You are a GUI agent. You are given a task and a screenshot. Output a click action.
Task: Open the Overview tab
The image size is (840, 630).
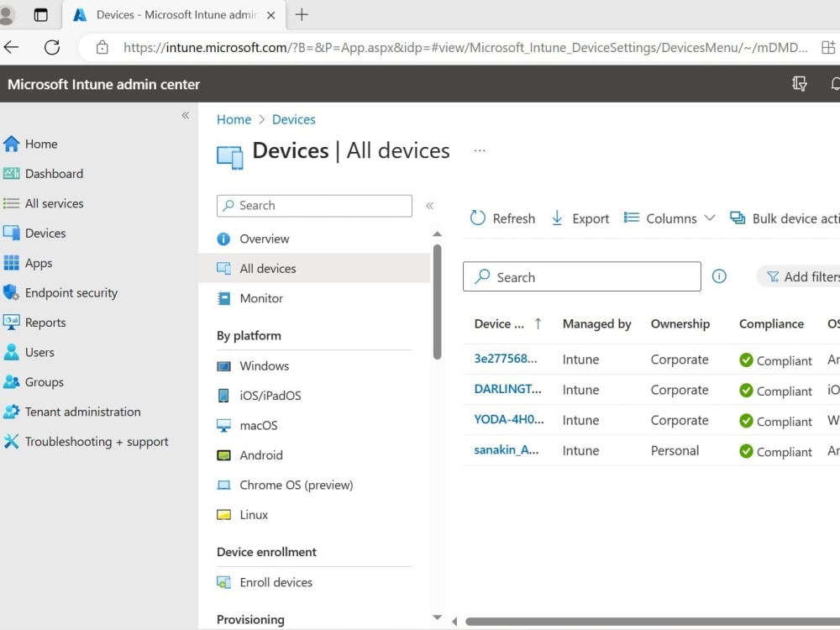point(262,239)
